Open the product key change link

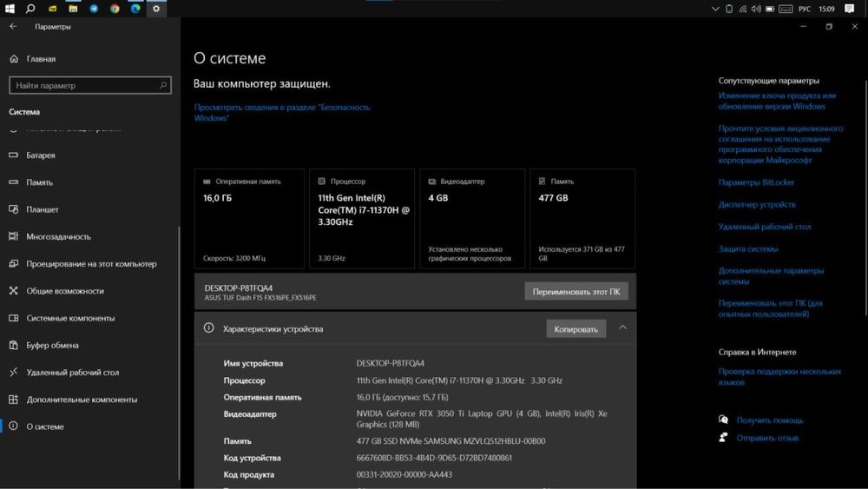pos(777,101)
